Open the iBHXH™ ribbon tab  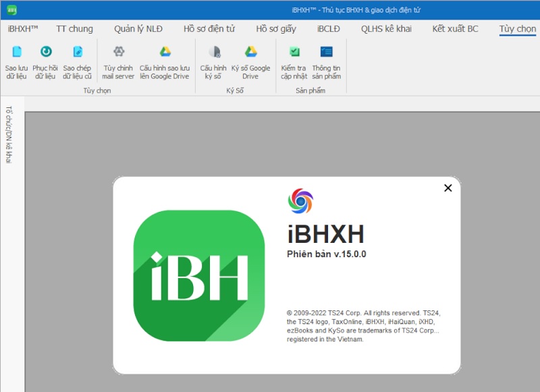23,29
